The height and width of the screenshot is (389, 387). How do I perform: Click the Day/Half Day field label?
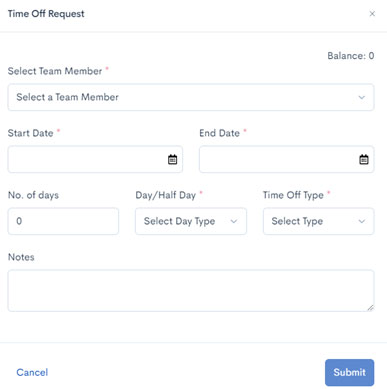pos(166,195)
